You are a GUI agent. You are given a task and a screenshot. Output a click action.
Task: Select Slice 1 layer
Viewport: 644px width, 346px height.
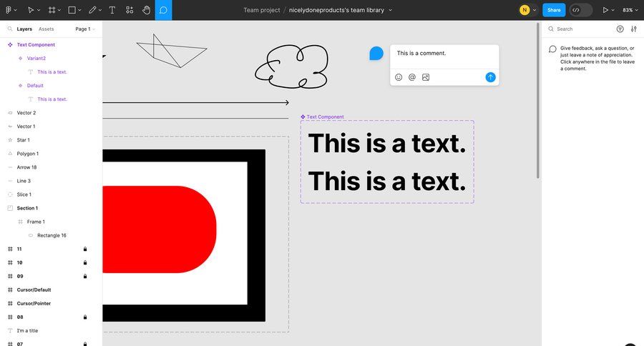coord(24,194)
